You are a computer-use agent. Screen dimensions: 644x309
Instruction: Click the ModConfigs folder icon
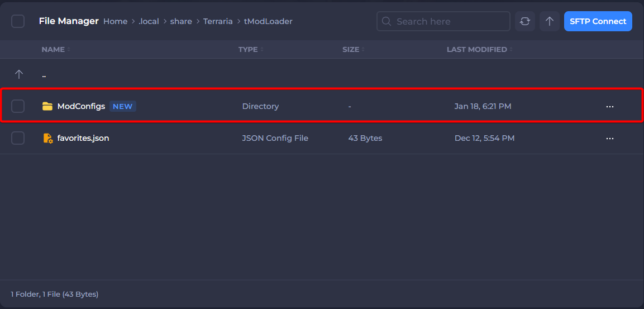point(47,106)
